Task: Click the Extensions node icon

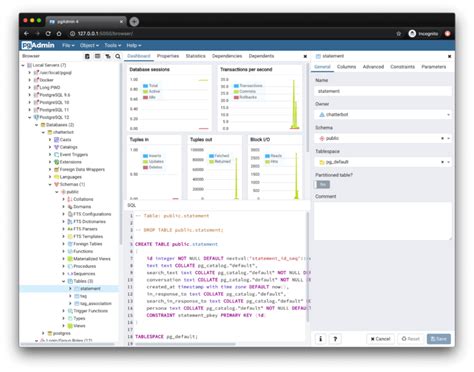Action: (x=56, y=162)
